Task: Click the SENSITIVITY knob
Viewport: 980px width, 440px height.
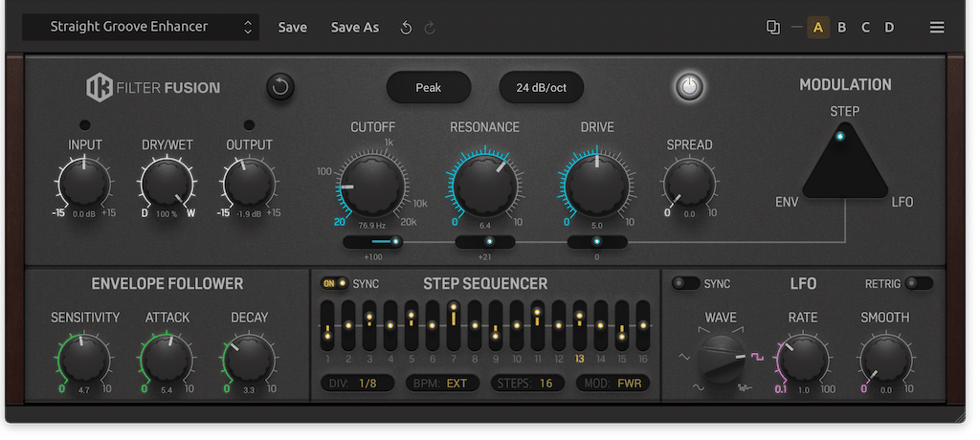Action: (x=85, y=360)
